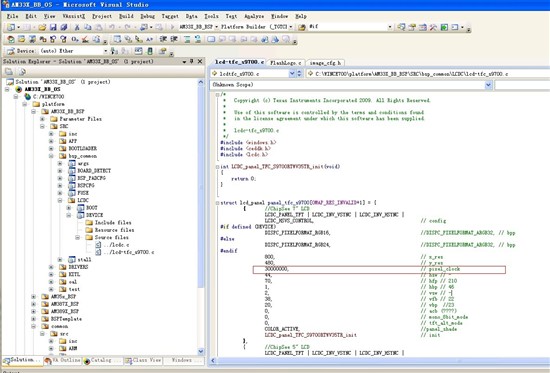Click the Comment Selected Lines icon

[187, 39]
